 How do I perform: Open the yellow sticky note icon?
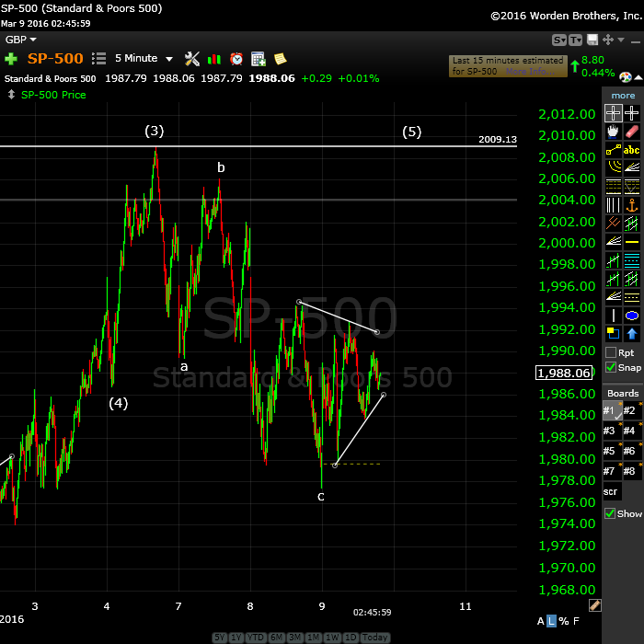coord(280,59)
